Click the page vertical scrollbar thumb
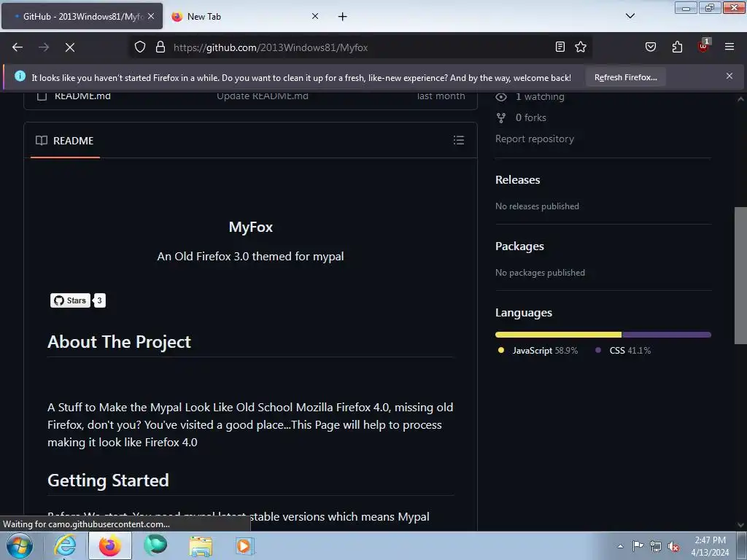Screen dimensions: 747x560 coord(740,275)
